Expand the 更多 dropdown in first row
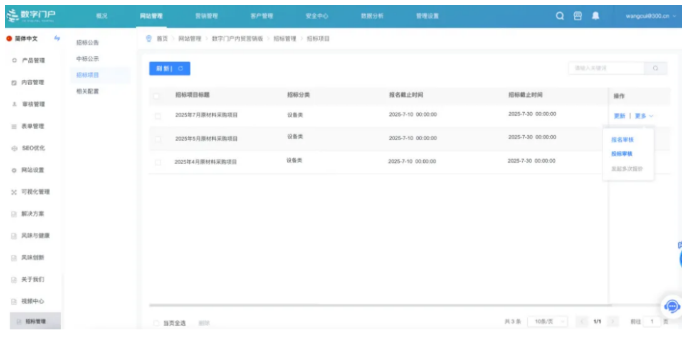This screenshot has width=685, height=364. (644, 116)
